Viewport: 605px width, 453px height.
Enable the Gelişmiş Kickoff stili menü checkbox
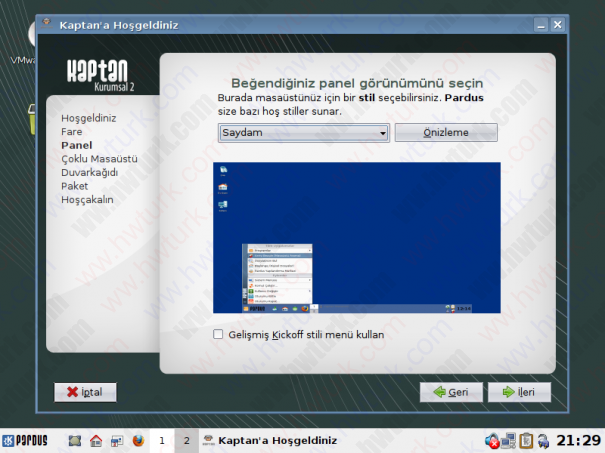[218, 334]
